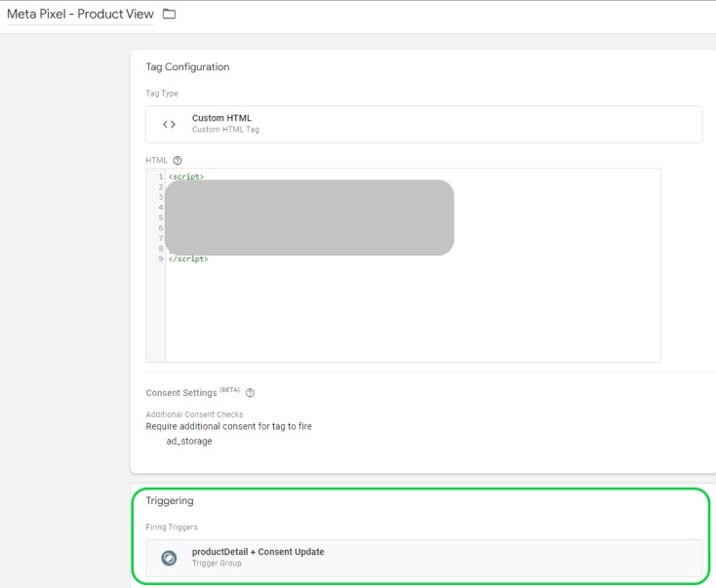Screen dimensions: 716x588
Task: Open the Consent Settings help icon
Action: (250, 393)
